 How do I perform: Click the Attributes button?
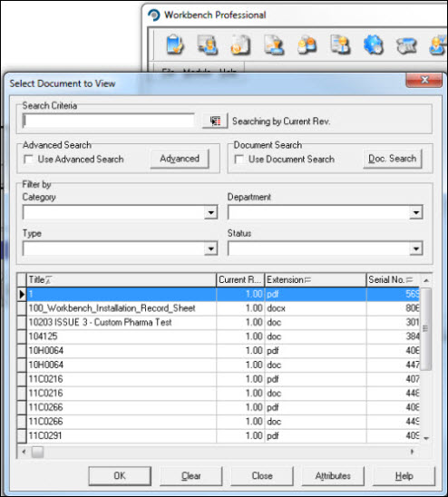coord(333,476)
